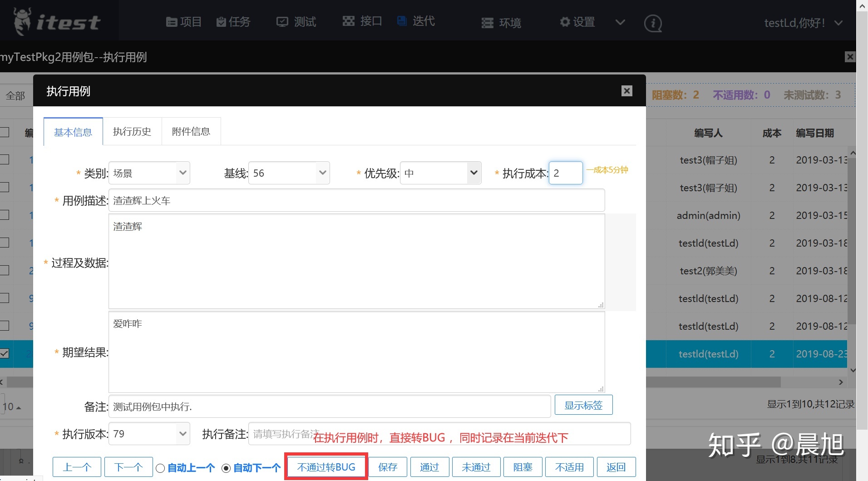Viewport: 868px width, 481px height.
Task: Click the horizontal scrollbar left arrow
Action: coord(2,382)
